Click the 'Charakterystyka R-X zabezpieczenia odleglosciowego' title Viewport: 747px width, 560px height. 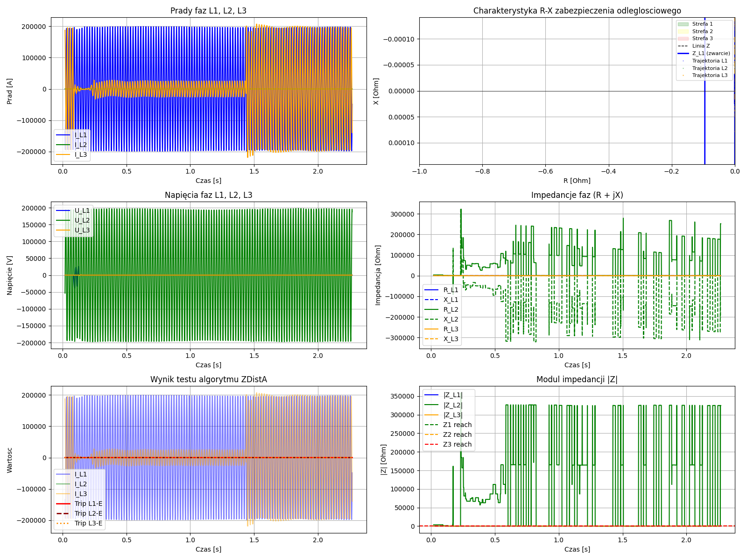[577, 11]
